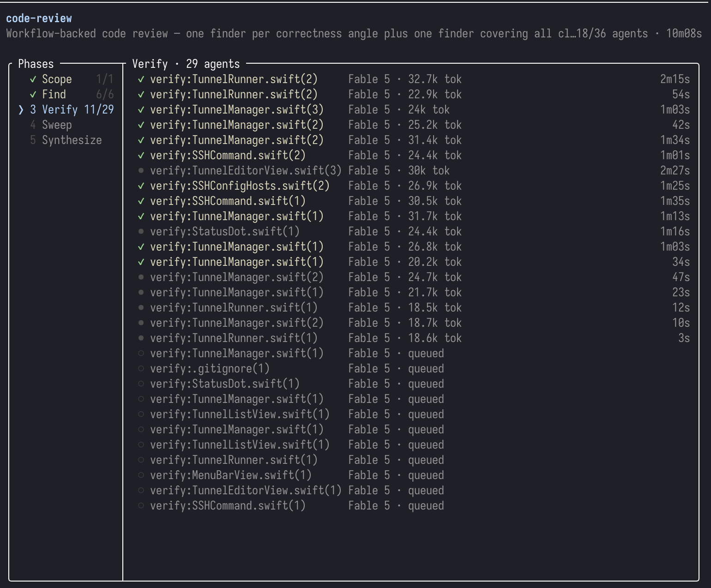Click the checkmark on the 26.8k tok TunnelManager row
Image resolution: width=711 pixels, height=588 pixels.
click(141, 247)
